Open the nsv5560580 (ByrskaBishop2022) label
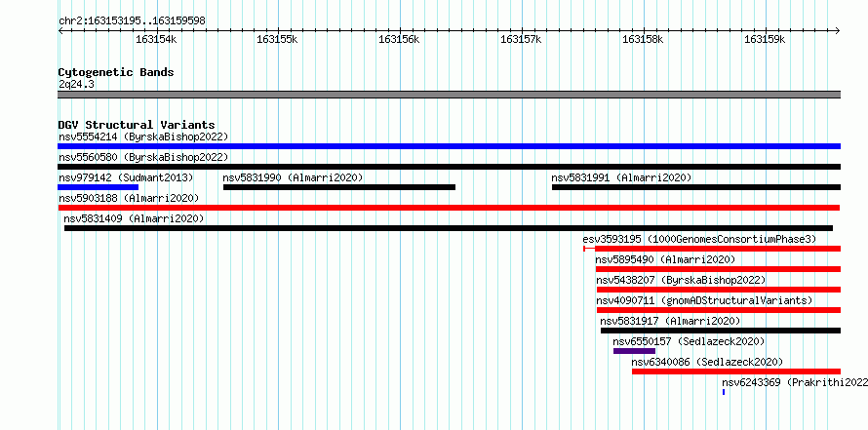Viewport: 868px width, 430px height. coord(143,157)
